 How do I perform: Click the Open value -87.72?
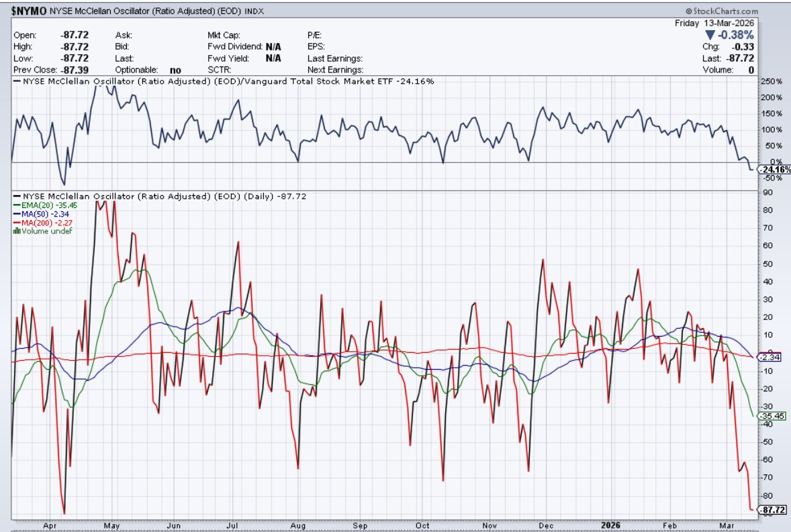click(x=74, y=35)
